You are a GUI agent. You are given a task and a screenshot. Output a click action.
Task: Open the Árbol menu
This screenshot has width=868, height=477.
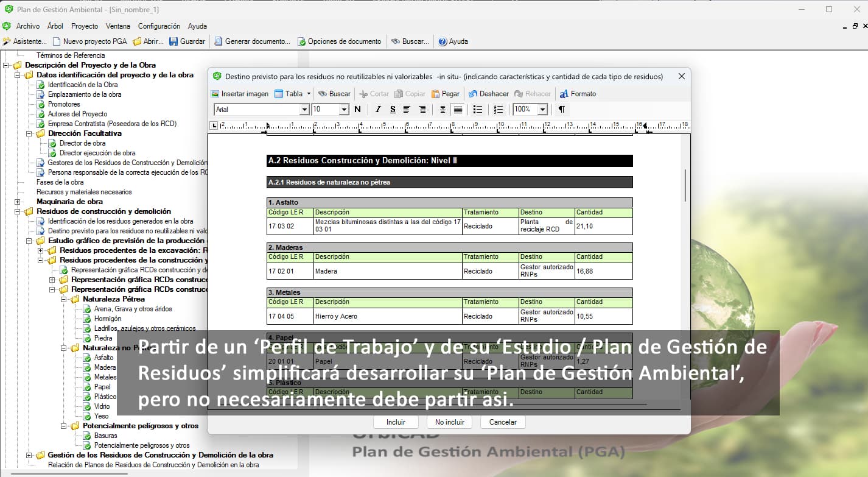coord(55,26)
